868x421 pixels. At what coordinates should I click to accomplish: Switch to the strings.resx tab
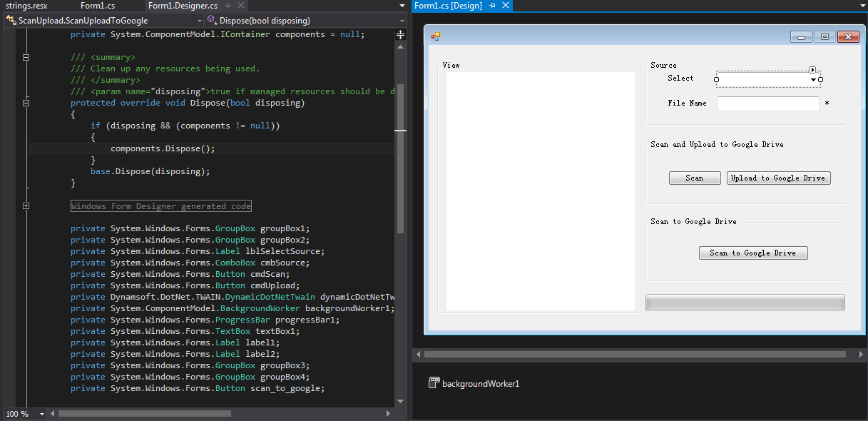26,6
